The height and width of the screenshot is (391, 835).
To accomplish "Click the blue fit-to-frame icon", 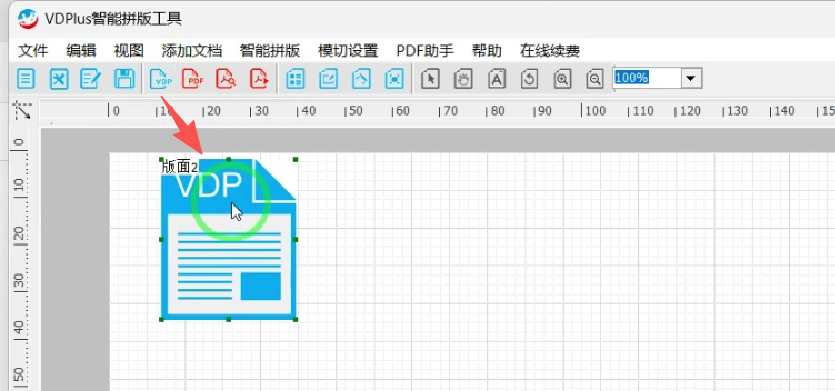I will point(394,79).
